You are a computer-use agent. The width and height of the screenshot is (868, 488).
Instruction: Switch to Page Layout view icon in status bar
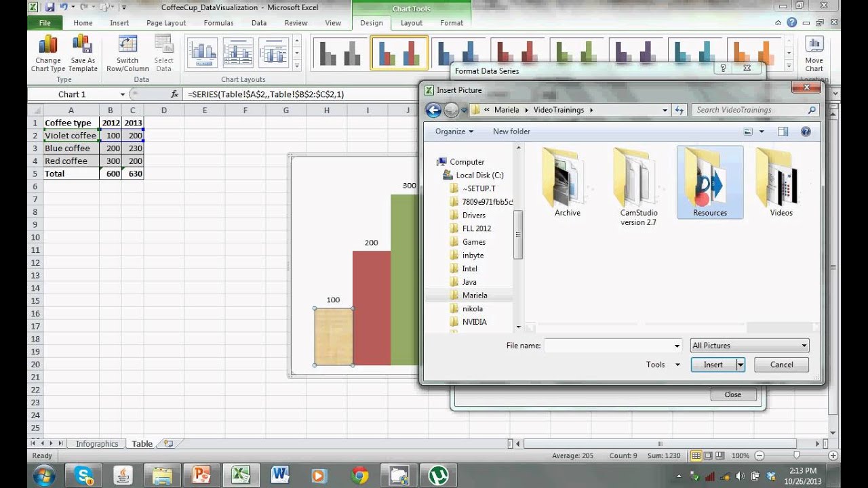(708, 456)
